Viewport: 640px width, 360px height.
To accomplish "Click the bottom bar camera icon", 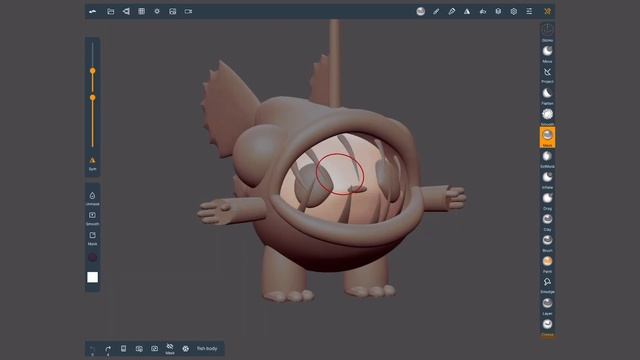I will tap(154, 349).
